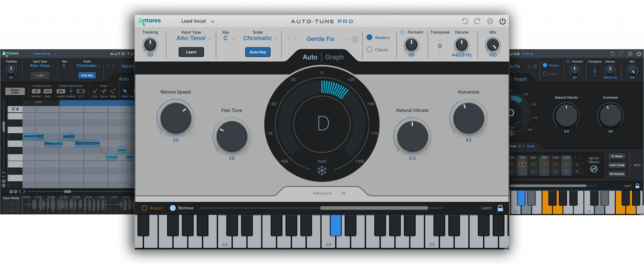This screenshot has width=644, height=266.
Task: Select the Auto tab
Action: [x=310, y=57]
